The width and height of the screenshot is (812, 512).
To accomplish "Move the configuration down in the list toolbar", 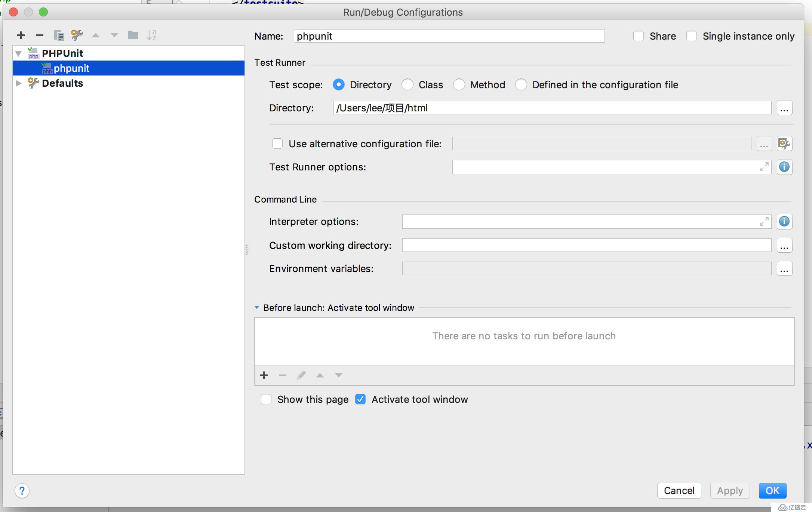I will click(x=114, y=35).
